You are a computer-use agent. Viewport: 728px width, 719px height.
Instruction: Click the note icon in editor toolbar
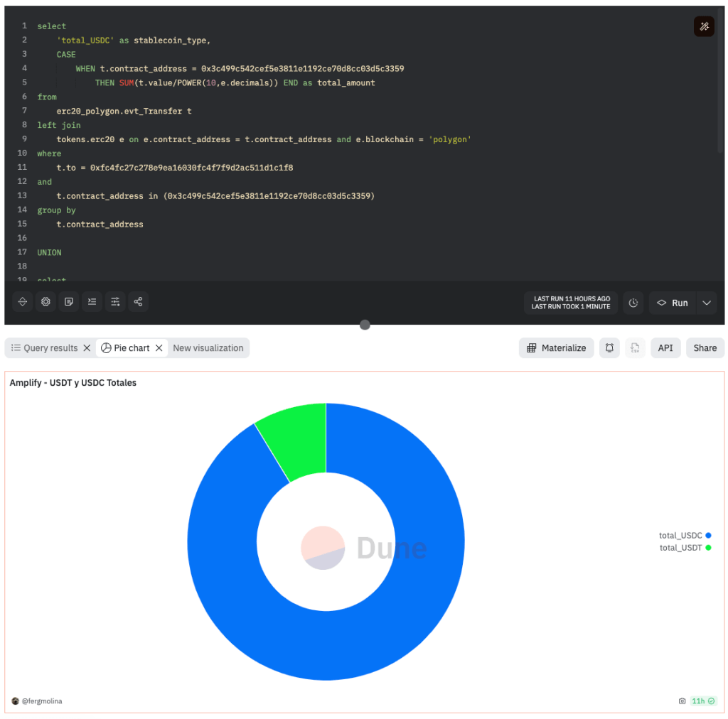coord(69,302)
